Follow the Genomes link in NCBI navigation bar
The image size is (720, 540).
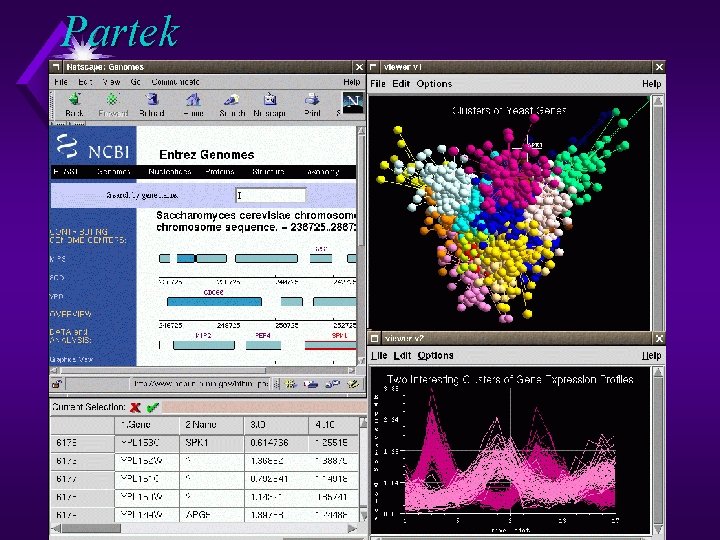pyautogui.click(x=113, y=172)
